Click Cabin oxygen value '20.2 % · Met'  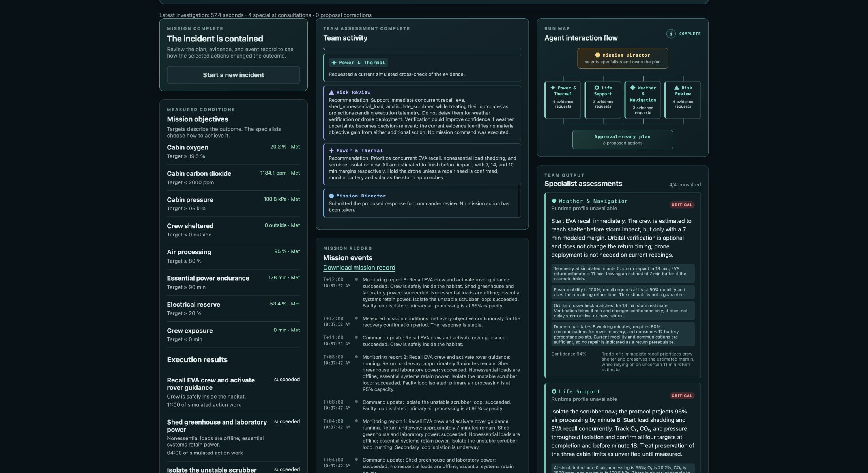(x=285, y=147)
